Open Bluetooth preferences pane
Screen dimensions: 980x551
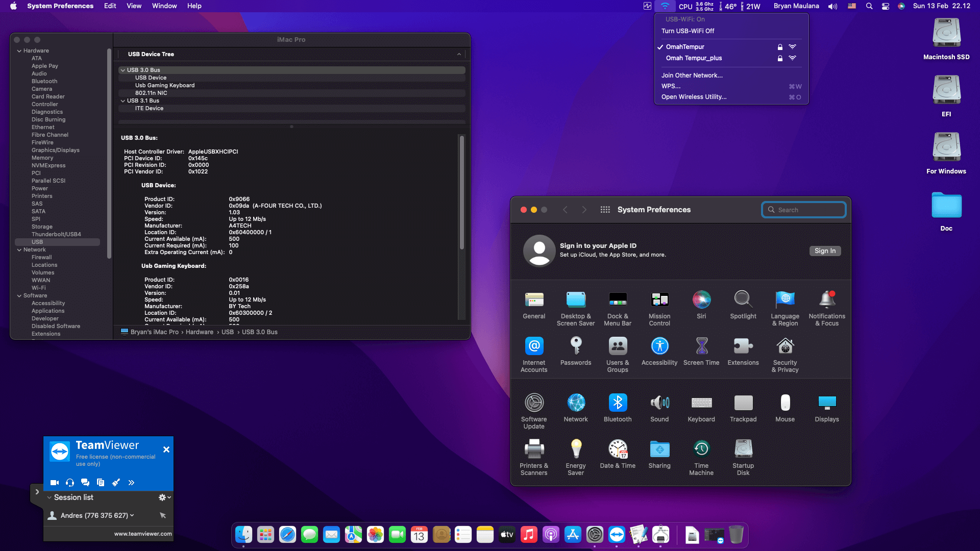[x=618, y=408]
